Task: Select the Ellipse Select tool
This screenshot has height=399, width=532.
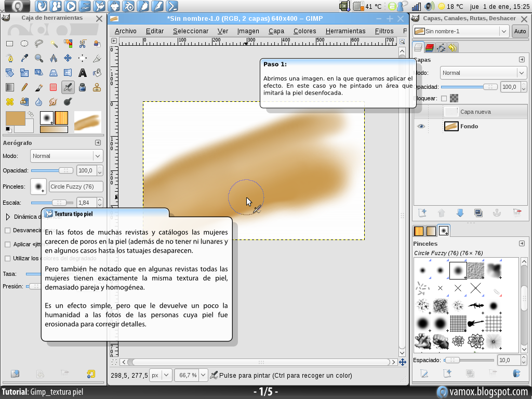Action: pyautogui.click(x=24, y=44)
